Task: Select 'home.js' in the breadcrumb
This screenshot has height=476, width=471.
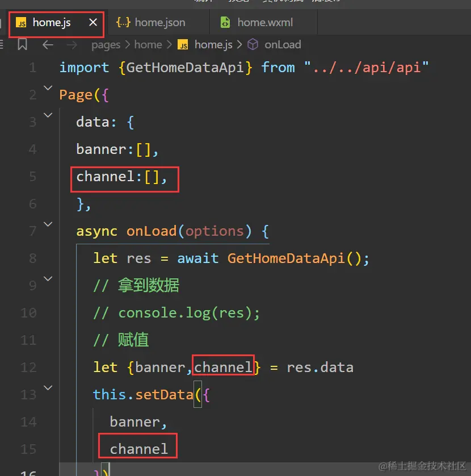Action: (213, 45)
